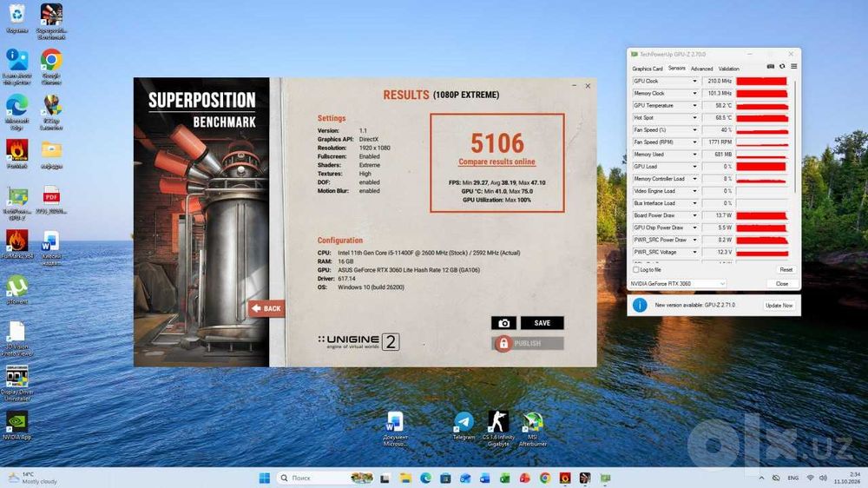Open File Explorer from the taskbar

[x=405, y=478]
